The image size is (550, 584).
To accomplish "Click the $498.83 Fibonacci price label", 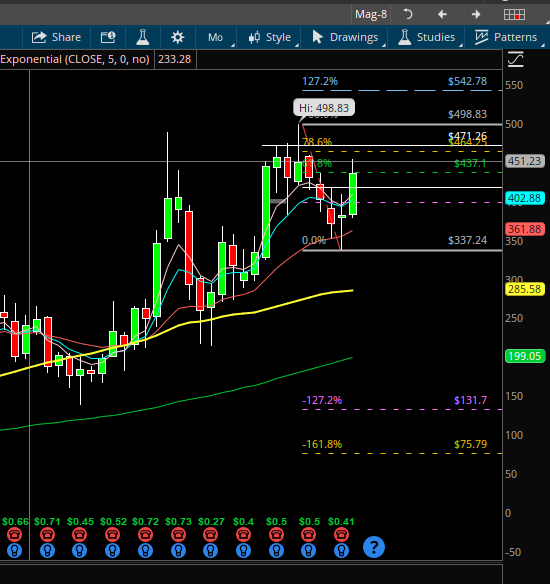I will point(467,114).
